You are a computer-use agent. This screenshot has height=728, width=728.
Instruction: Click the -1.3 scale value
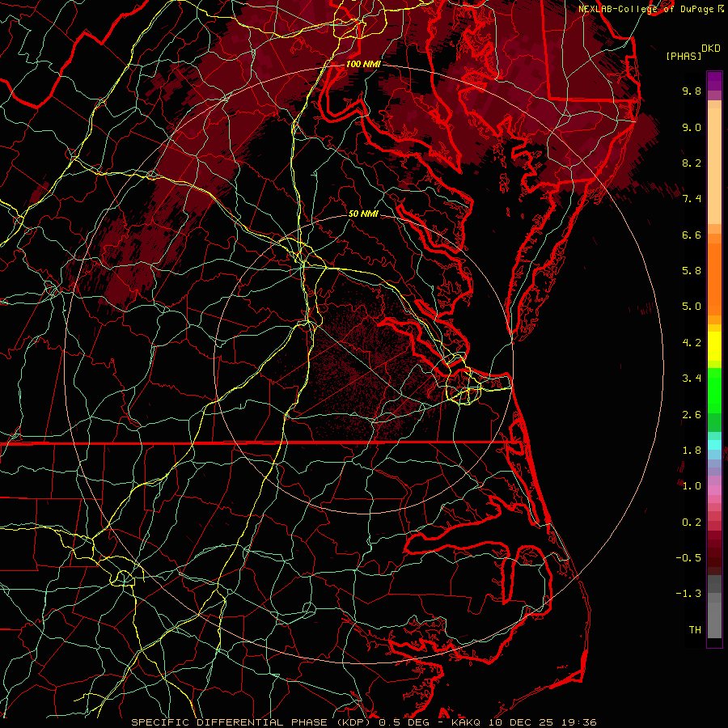[x=688, y=594]
